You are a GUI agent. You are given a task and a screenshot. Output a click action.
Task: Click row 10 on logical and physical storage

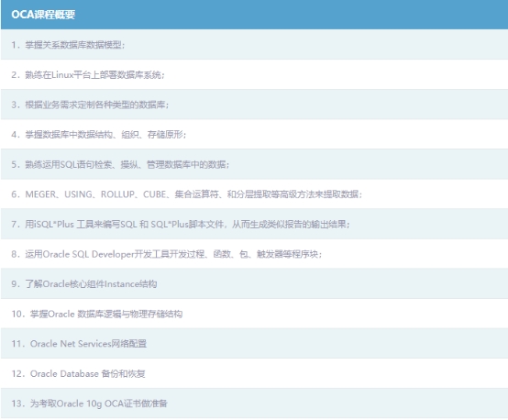(254, 314)
